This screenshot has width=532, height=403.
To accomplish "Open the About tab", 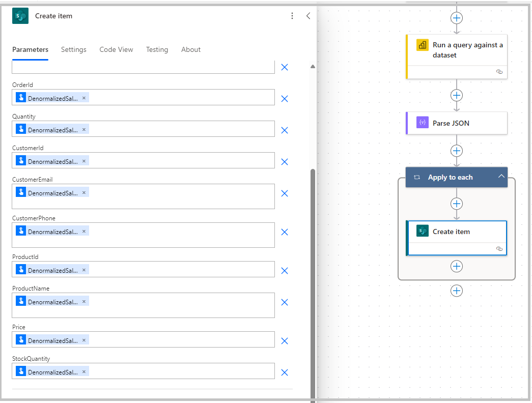I will 191,49.
